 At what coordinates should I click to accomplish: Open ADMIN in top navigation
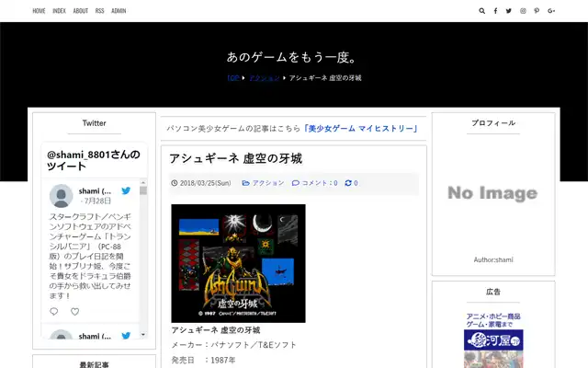(x=119, y=11)
